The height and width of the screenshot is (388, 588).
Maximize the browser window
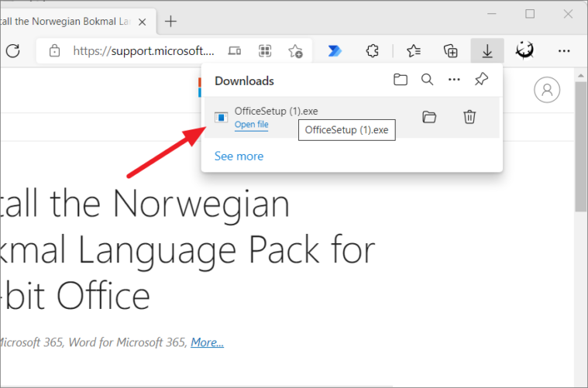pos(530,14)
